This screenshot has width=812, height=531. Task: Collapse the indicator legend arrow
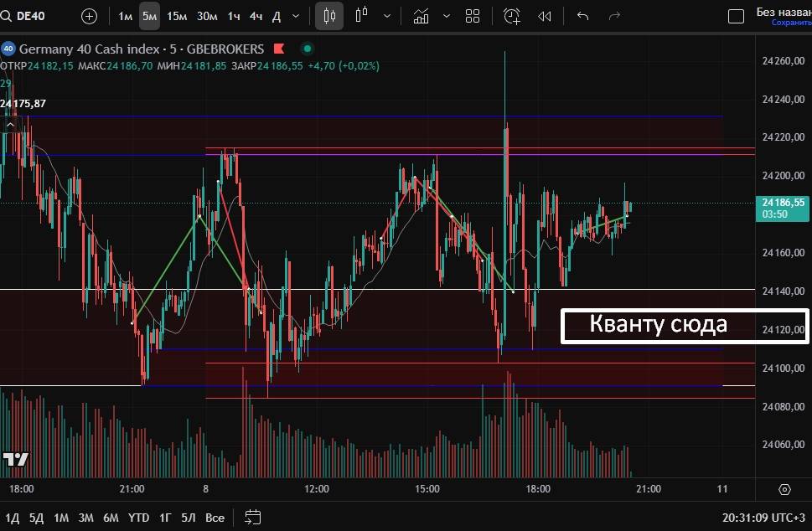click(10, 125)
